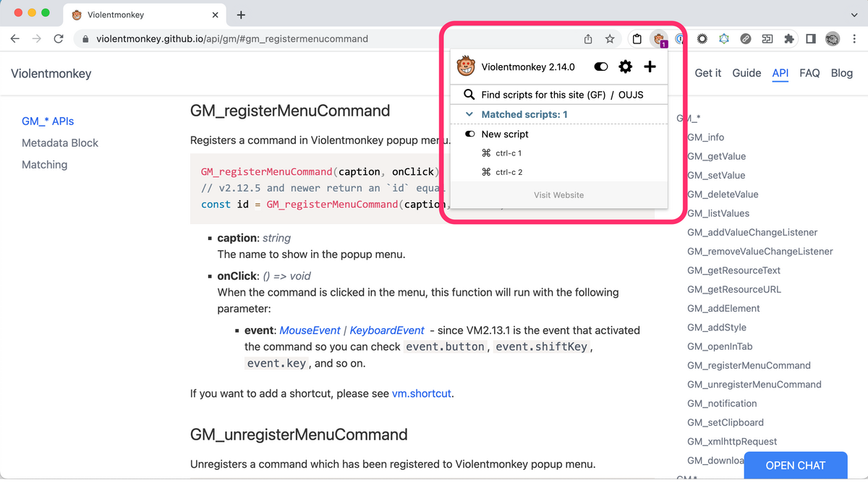Open OUJS script search link
Screen dimensions: 868x493
631,95
